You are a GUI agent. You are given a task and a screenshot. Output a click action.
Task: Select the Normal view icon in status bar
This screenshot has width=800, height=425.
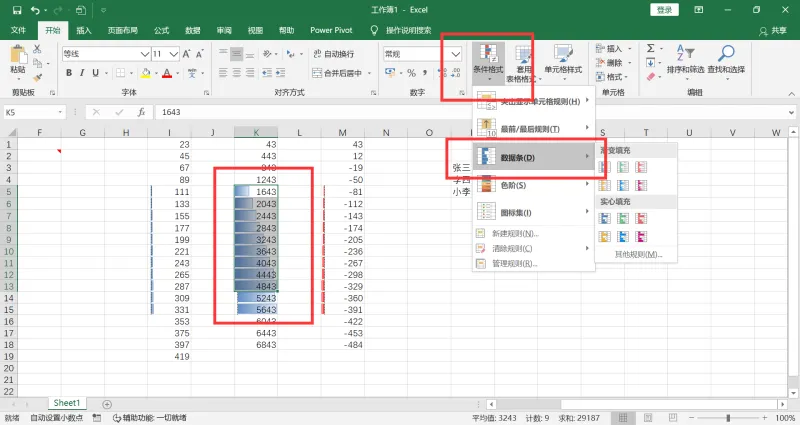(623, 418)
